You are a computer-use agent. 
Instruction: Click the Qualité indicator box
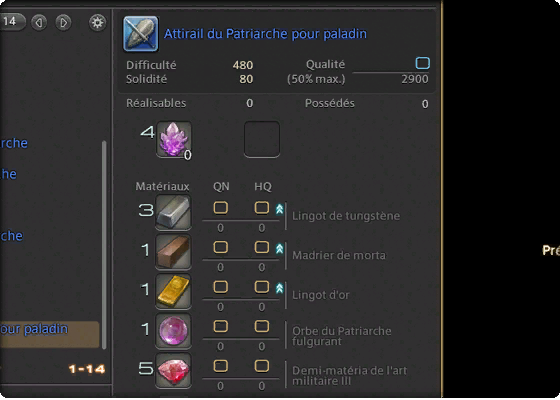(422, 63)
